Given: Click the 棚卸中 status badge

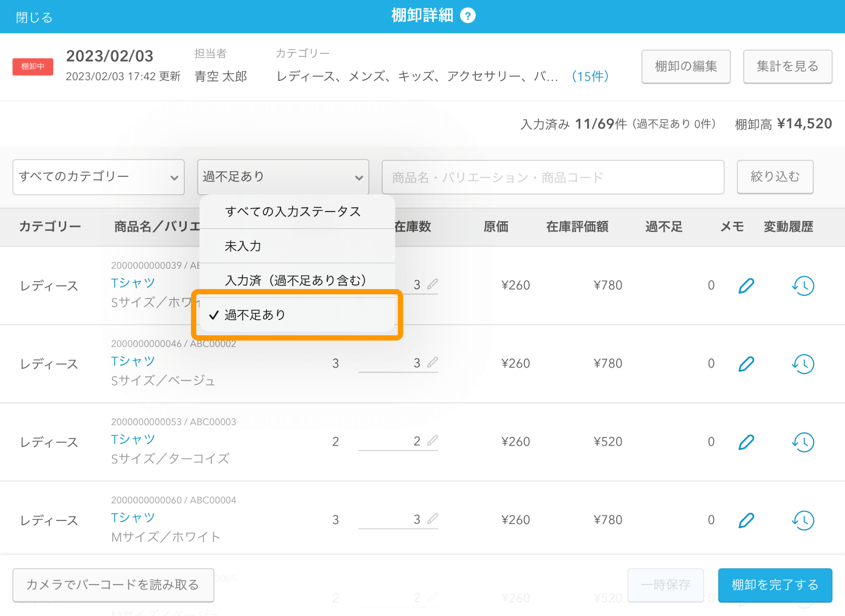Looking at the screenshot, I should coord(33,67).
